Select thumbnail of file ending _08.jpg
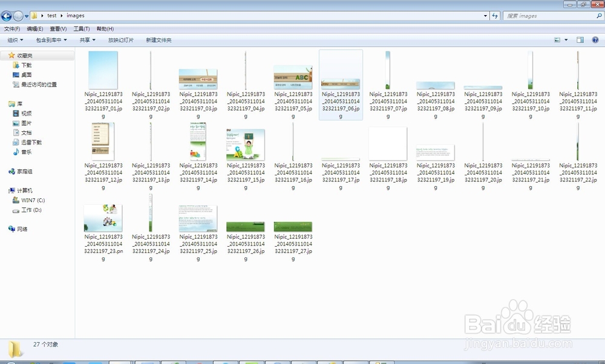This screenshot has height=364, width=605. click(436, 86)
